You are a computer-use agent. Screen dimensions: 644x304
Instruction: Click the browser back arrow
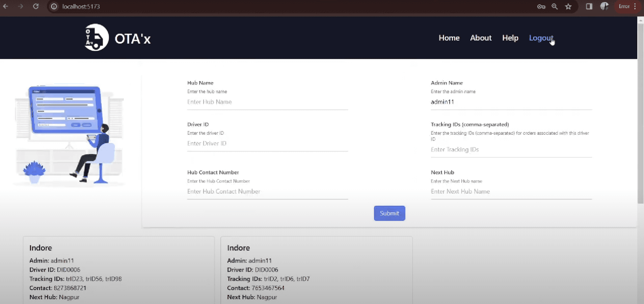(x=6, y=6)
